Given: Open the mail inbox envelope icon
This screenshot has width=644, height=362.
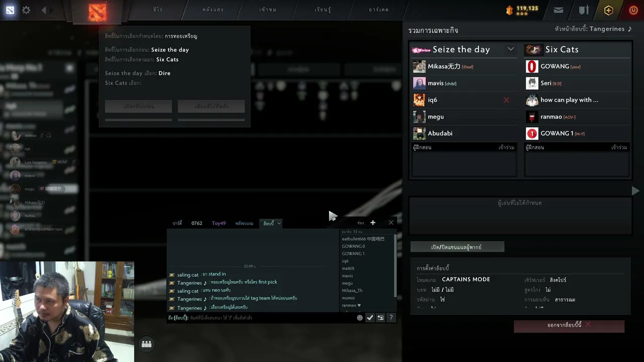Looking at the screenshot, I should coord(558,10).
